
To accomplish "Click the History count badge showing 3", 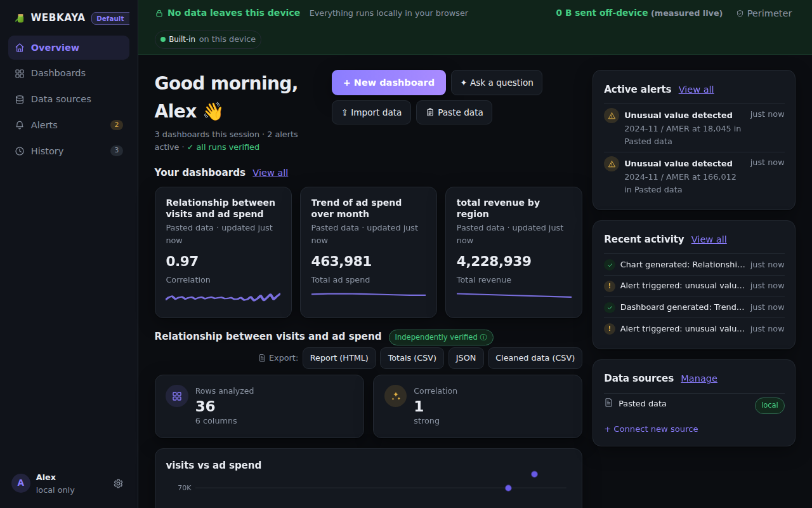I will pyautogui.click(x=117, y=151).
